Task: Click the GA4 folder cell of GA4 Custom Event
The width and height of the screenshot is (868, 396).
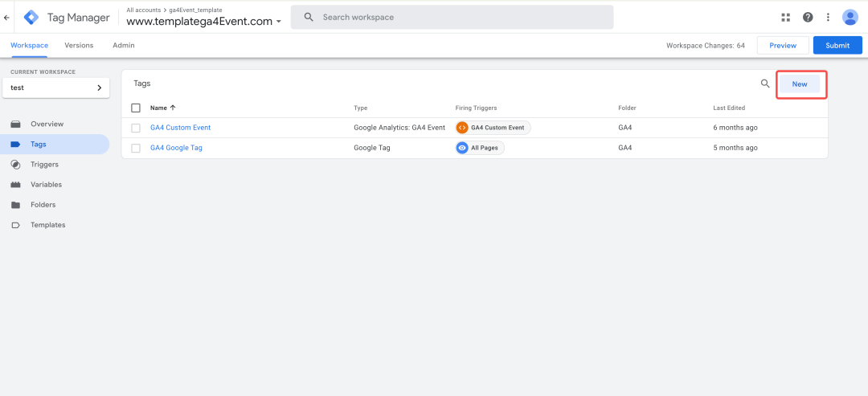Action: 625,128
